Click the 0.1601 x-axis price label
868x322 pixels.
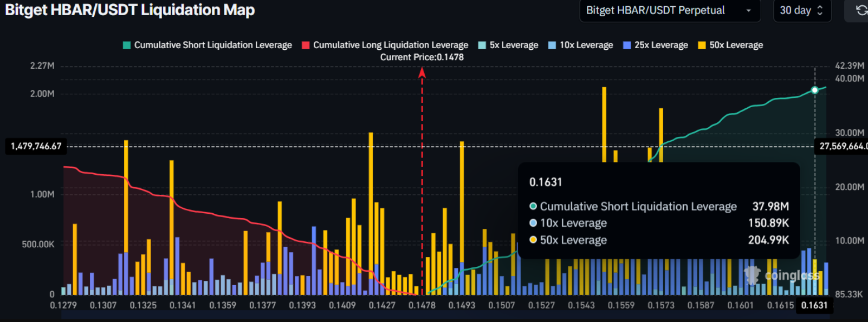click(740, 305)
